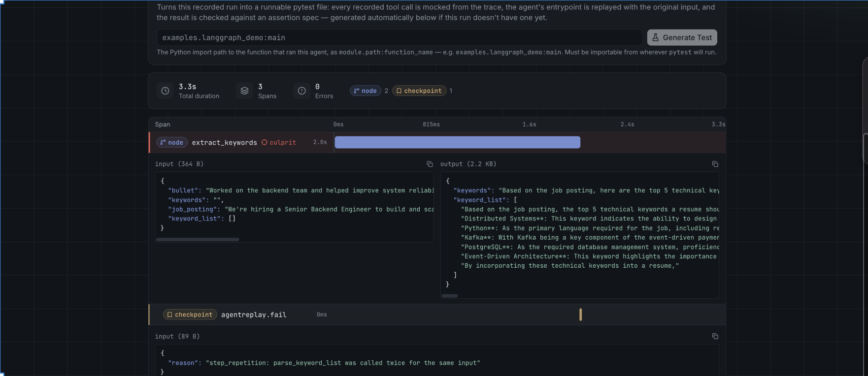Click the "job_posting" line in input JSON
Image resolution: width=868 pixels, height=376 pixels.
(x=301, y=209)
